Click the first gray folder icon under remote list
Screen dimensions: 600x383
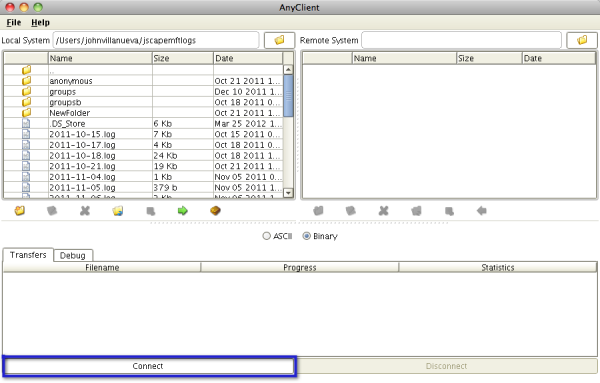coord(318,210)
